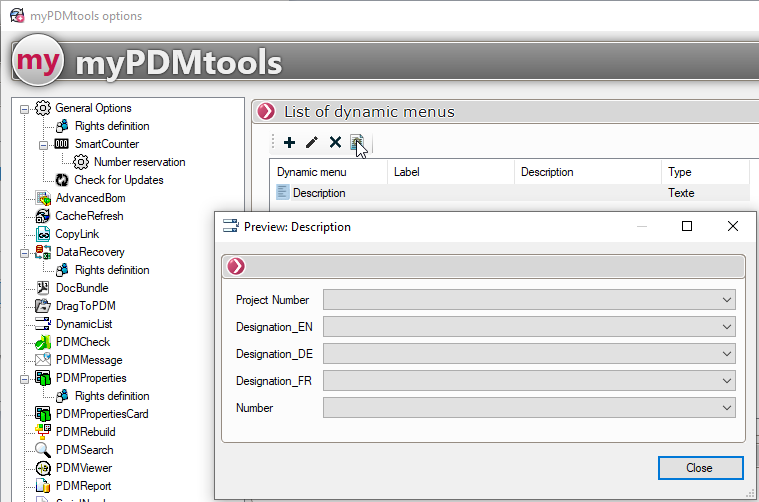
Task: Click the preview dynamic menu icon
Action: pos(357,143)
